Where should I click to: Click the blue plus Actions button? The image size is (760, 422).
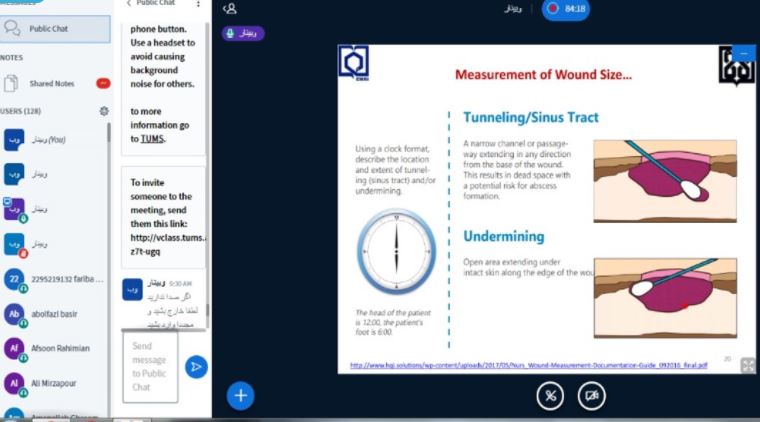[240, 395]
